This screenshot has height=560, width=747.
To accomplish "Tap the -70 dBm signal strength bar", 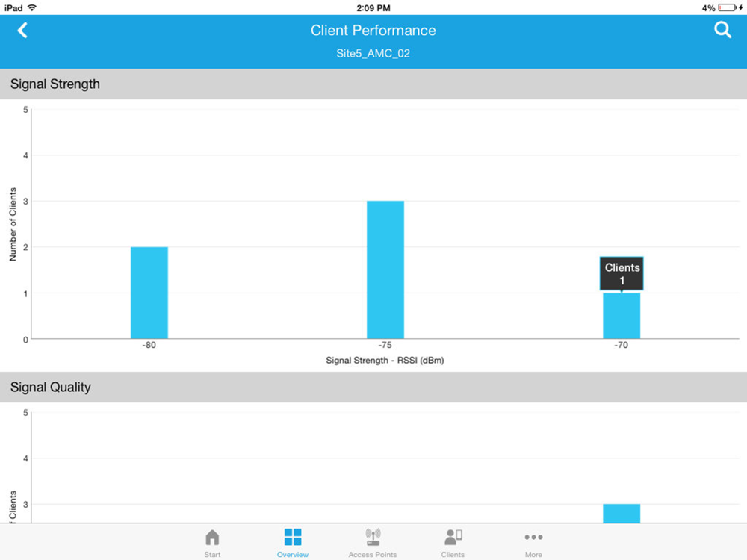I will (x=622, y=316).
